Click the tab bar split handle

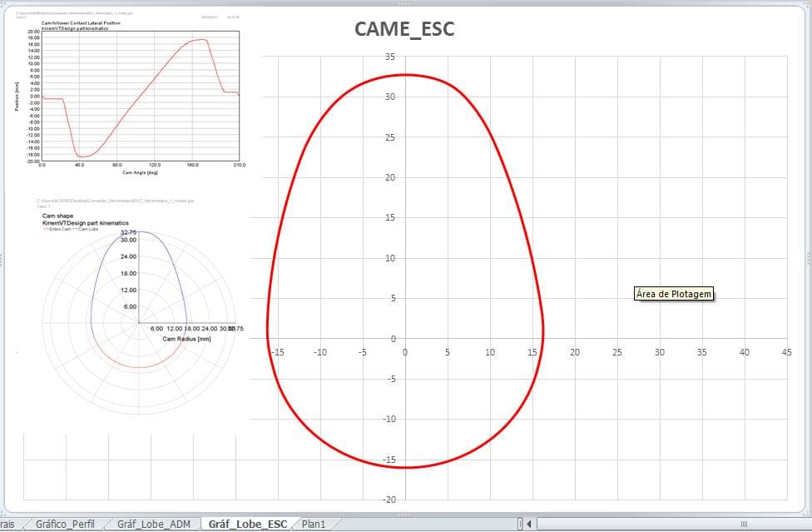pos(519,525)
